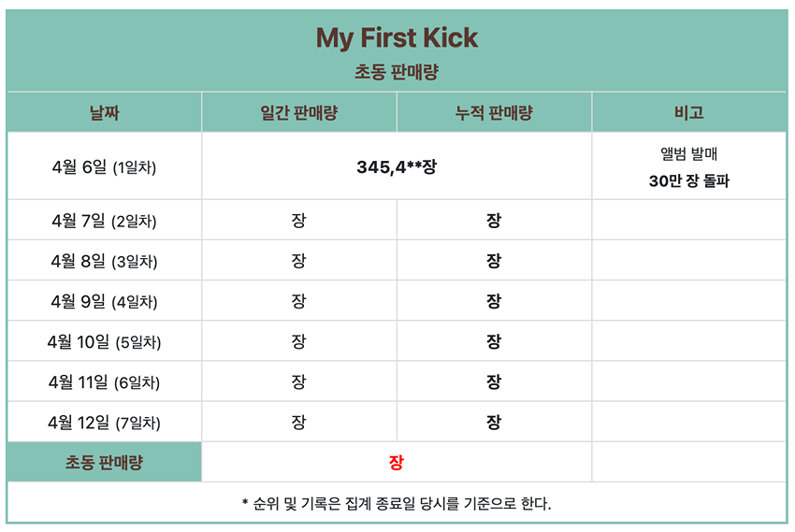Click the "My First Kick" title
The image size is (795, 532).
click(x=397, y=37)
